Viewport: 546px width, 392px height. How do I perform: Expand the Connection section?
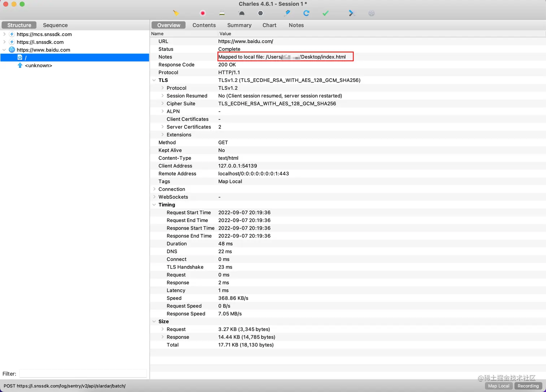tap(154, 189)
